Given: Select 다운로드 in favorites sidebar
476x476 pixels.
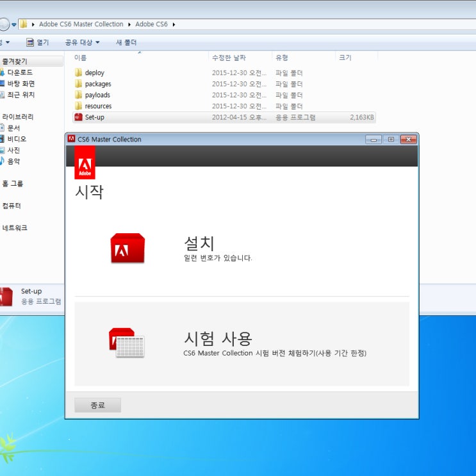Looking at the screenshot, I should click(20, 72).
